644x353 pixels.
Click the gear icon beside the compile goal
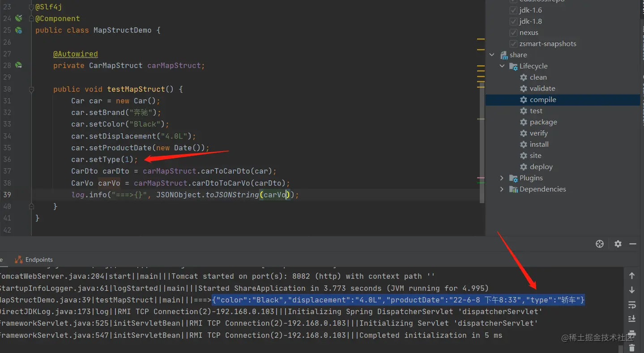point(524,100)
